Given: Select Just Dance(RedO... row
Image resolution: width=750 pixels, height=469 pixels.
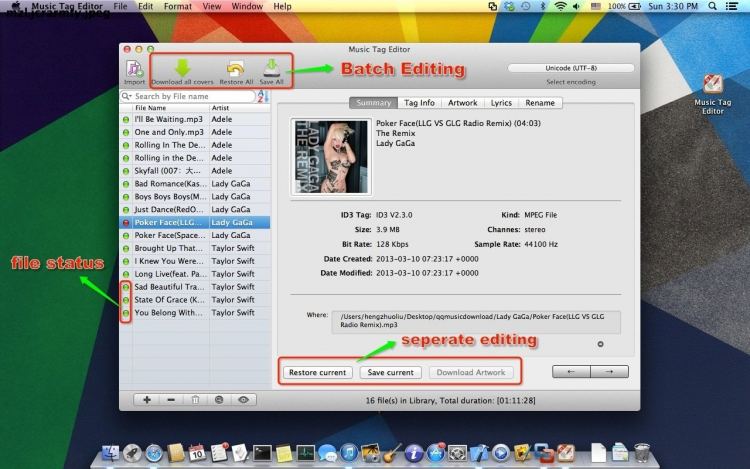Looking at the screenshot, I should [195, 209].
